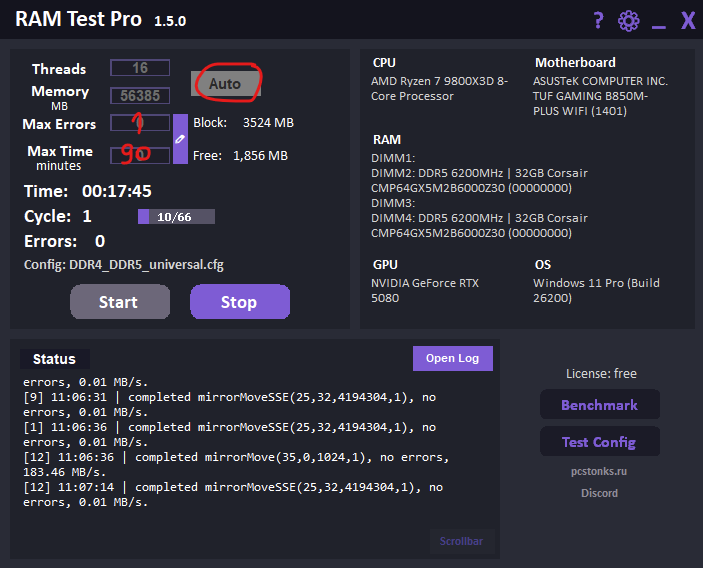Click the Auto button

click(x=226, y=84)
